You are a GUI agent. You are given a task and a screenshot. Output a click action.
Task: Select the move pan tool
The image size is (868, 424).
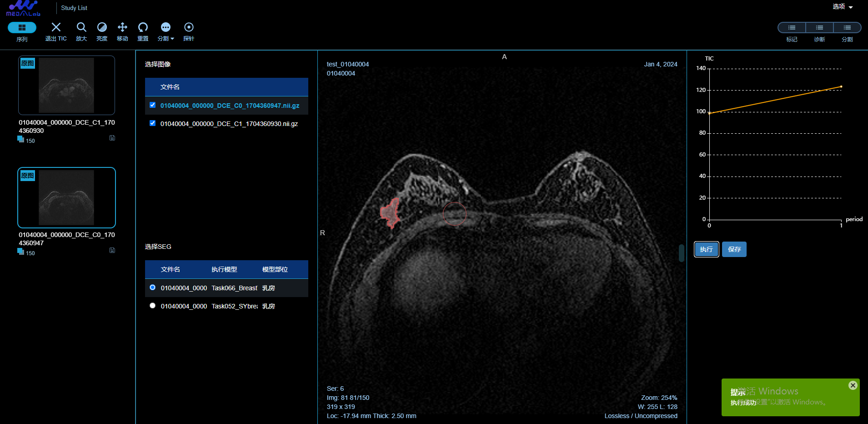122,27
